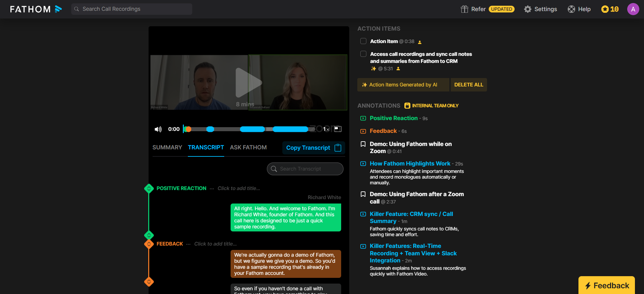644x294 pixels.
Task: Click orange transcript bubble "We're actually gonna do a demo"
Action: [x=286, y=264]
